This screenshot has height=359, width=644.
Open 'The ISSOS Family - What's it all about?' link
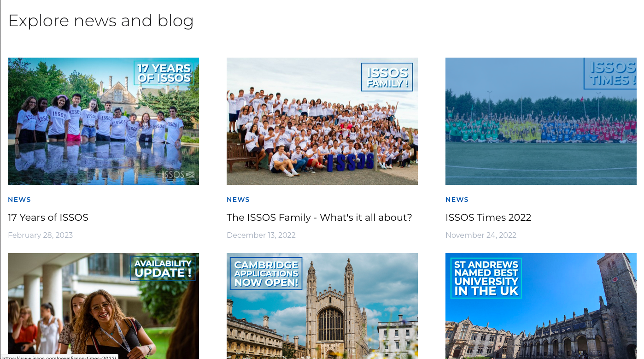(x=319, y=217)
